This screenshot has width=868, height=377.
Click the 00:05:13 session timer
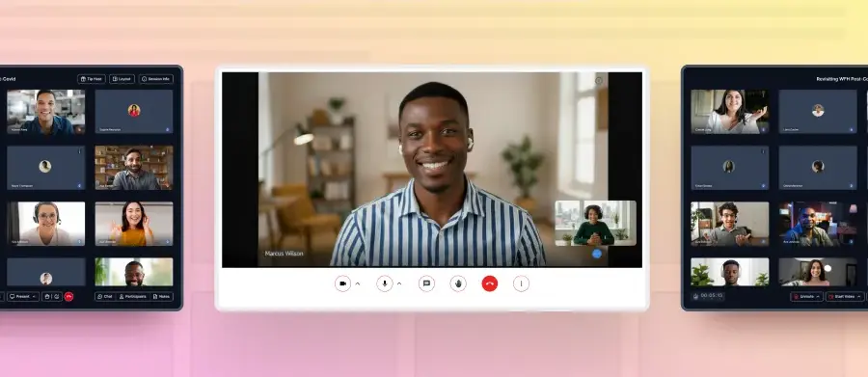708,296
